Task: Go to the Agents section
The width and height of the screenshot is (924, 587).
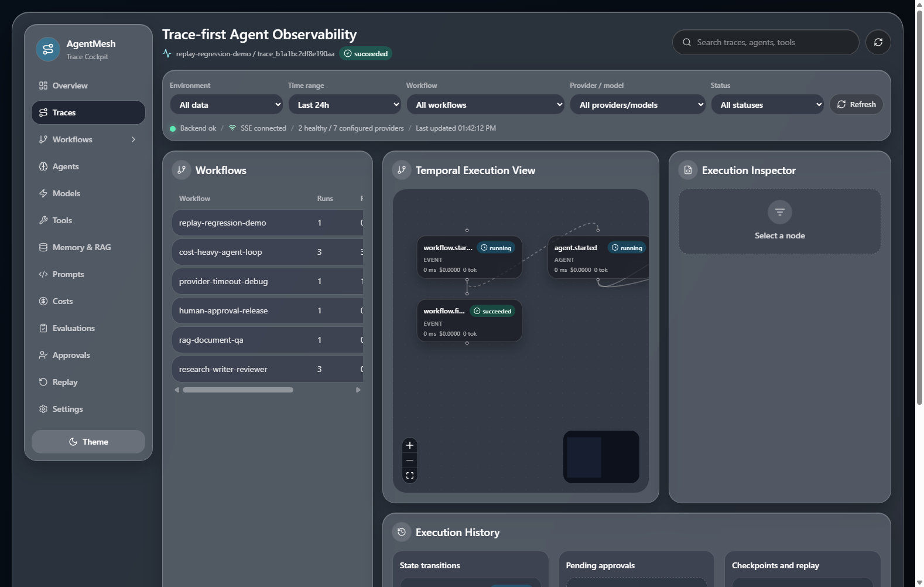Action: coord(88,166)
